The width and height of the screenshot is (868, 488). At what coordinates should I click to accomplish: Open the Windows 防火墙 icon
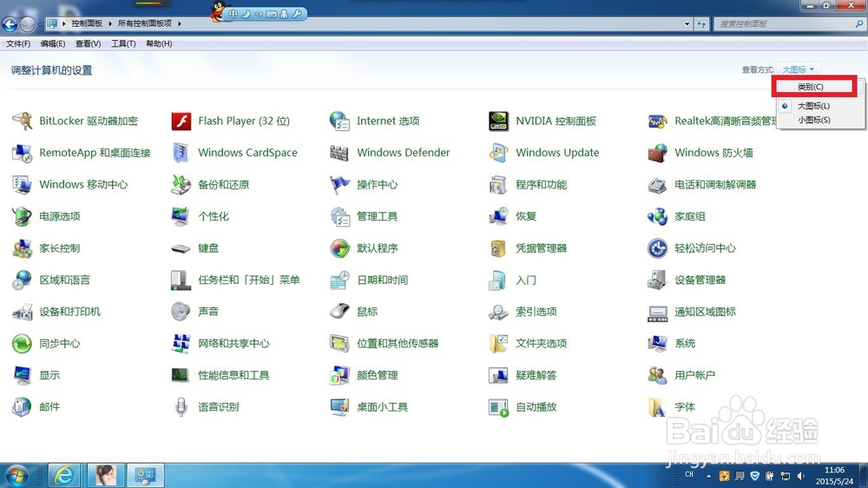[657, 153]
